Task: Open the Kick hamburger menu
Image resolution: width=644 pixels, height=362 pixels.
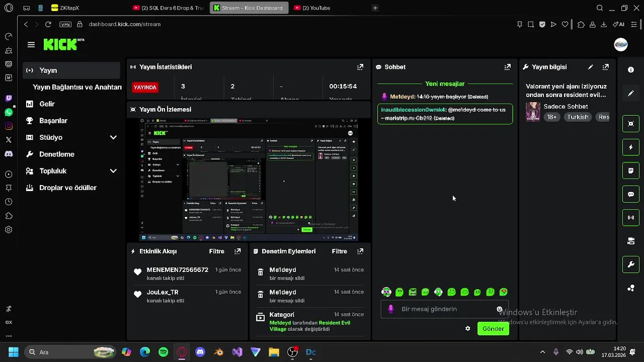Action: (31, 45)
